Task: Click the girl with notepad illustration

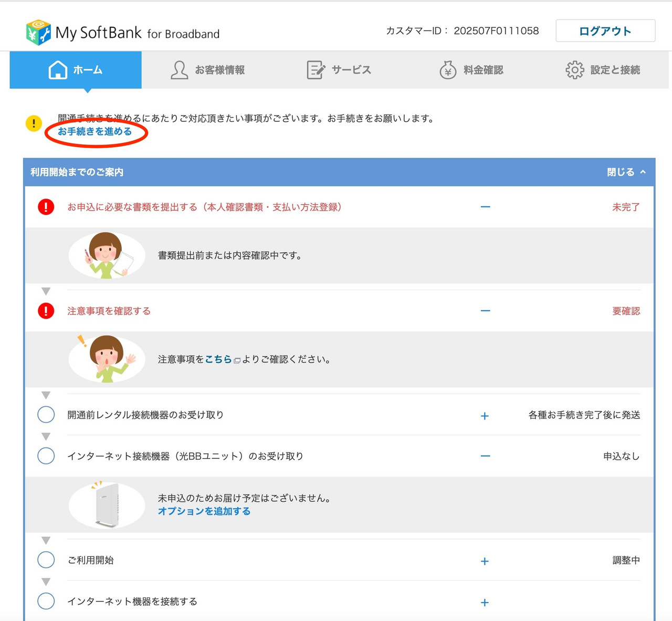Action: point(107,255)
